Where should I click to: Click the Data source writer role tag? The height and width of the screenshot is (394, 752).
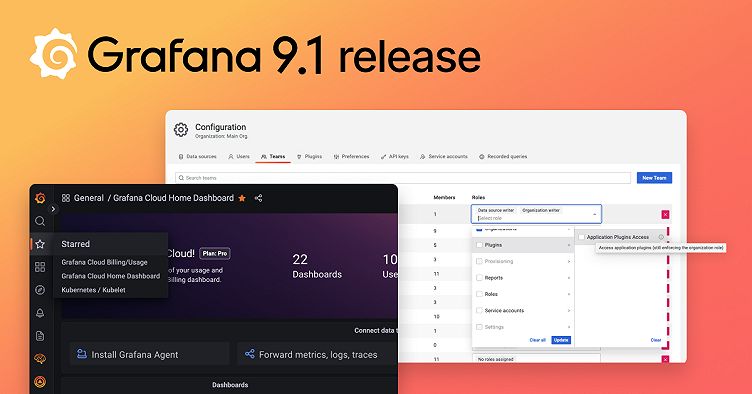496,210
